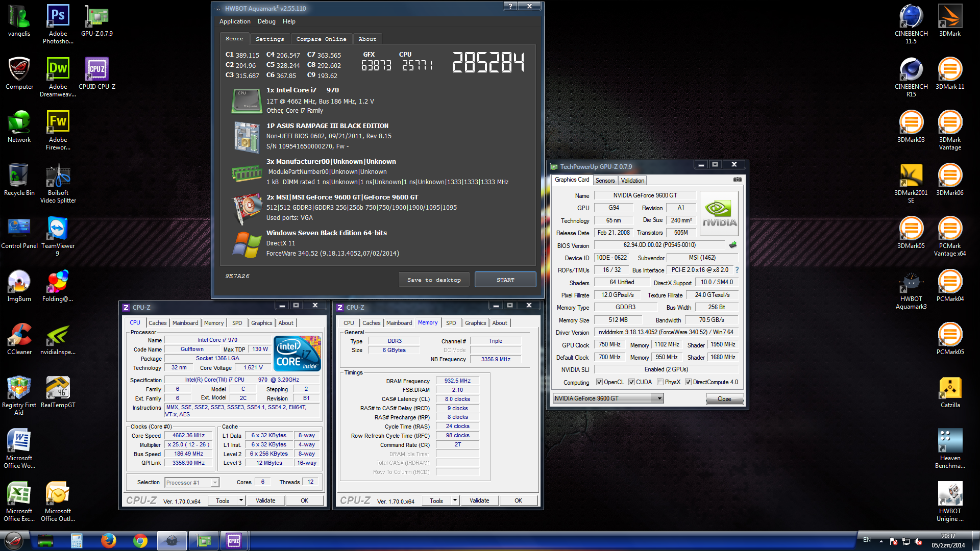Open Adobe Fireworks desktop icon
Screen dimensions: 980x551
(58, 130)
